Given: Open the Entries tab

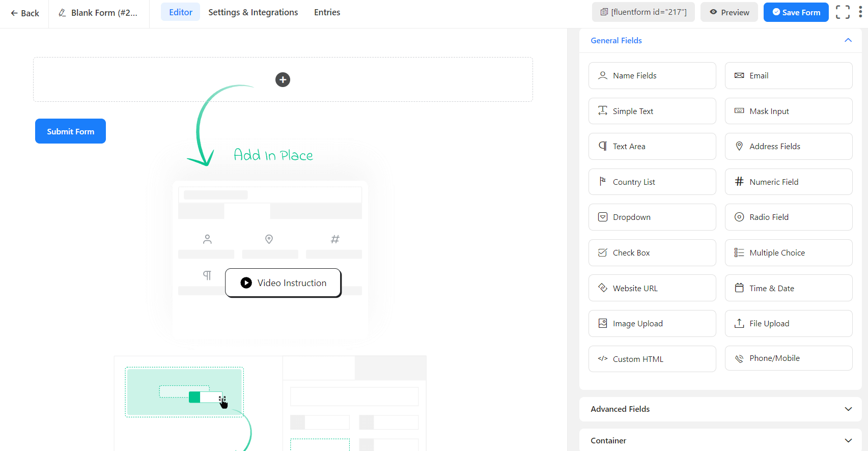Looking at the screenshot, I should click(x=327, y=12).
